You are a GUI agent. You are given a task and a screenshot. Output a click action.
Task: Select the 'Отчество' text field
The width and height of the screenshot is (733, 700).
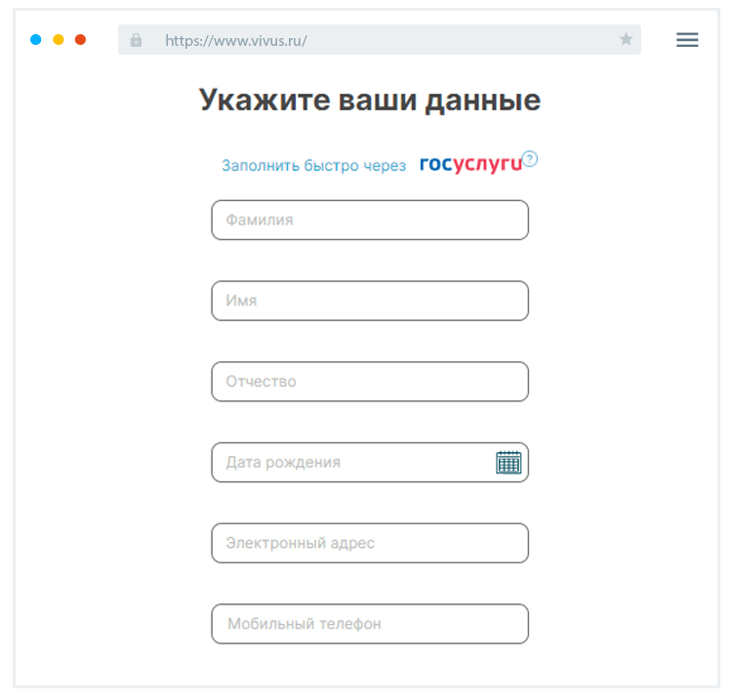coord(370,382)
